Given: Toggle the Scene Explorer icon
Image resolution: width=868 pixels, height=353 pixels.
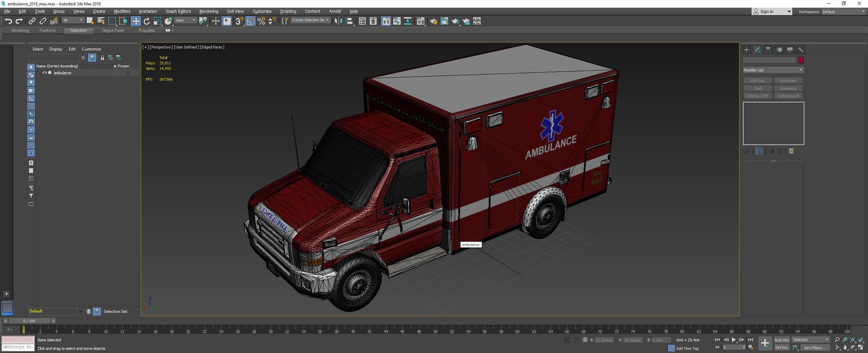Looking at the screenshot, I should tap(362, 21).
